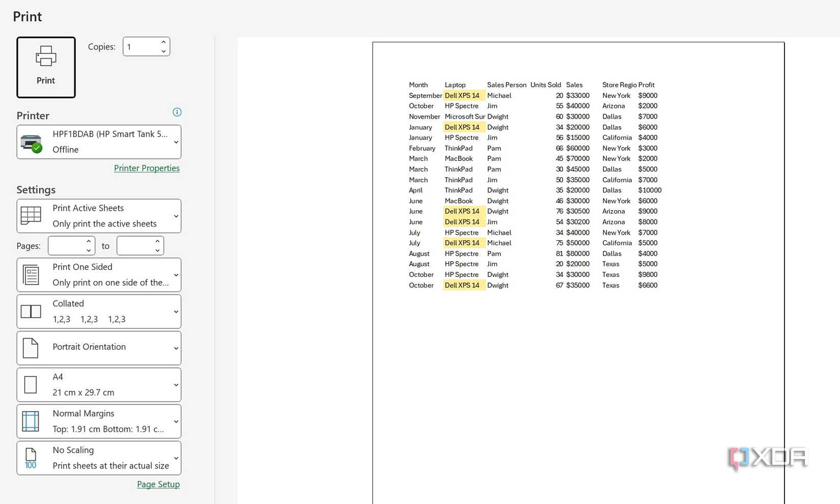This screenshot has height=504, width=840.
Task: Click the No Scaling 100 icon
Action: pos(31,458)
